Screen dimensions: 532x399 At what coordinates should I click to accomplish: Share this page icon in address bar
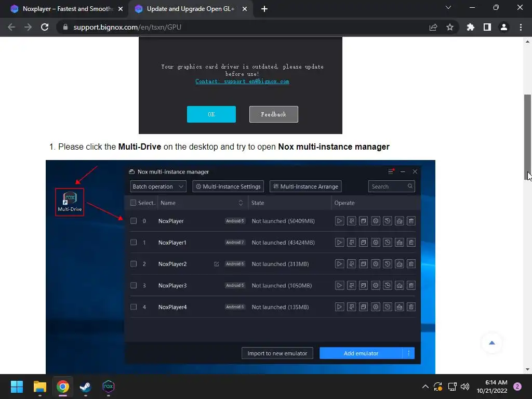click(433, 27)
